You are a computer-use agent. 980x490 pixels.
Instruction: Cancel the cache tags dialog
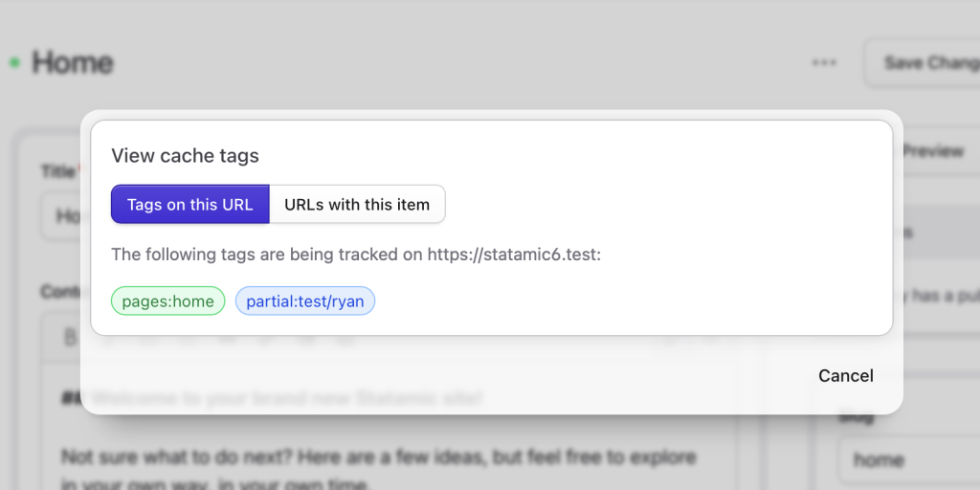click(845, 376)
